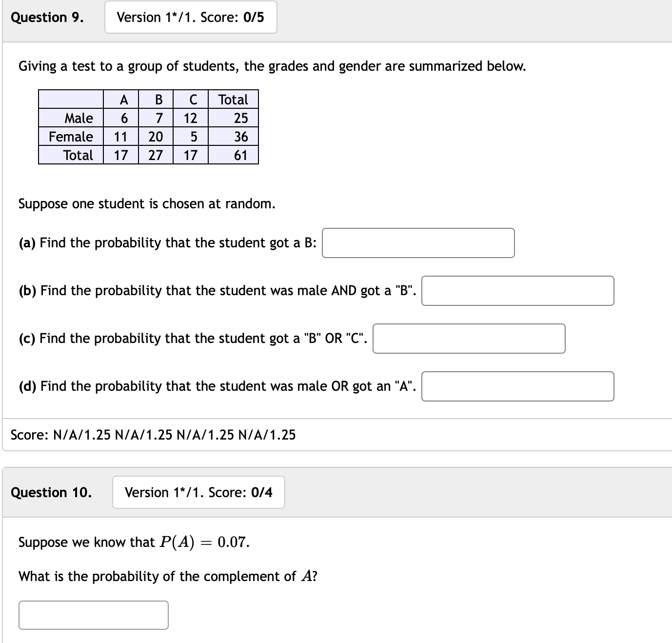
Task: Click the answer box for part (d)
Action: click(x=518, y=386)
